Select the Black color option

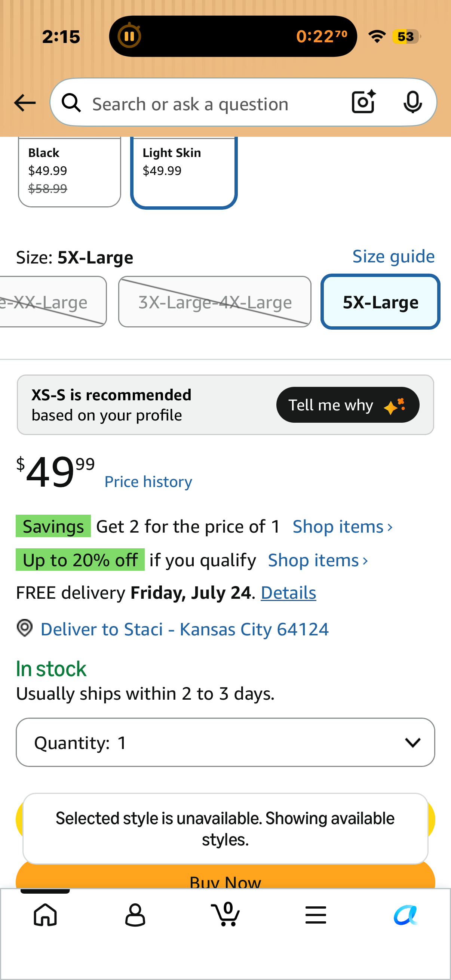(70, 172)
